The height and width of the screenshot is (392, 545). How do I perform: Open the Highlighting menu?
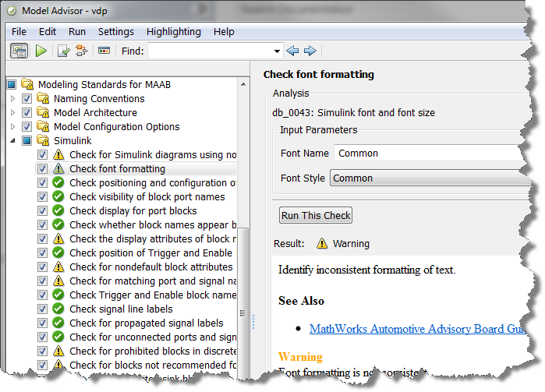(x=173, y=32)
